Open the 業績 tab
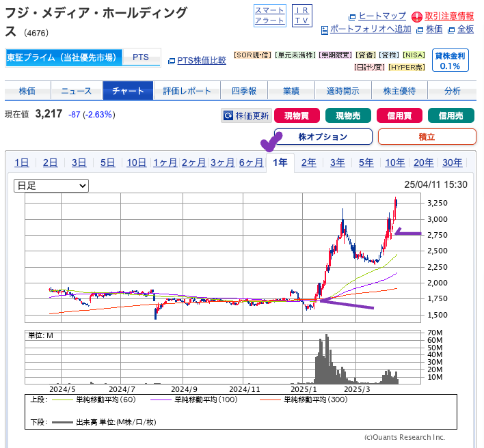 click(291, 91)
